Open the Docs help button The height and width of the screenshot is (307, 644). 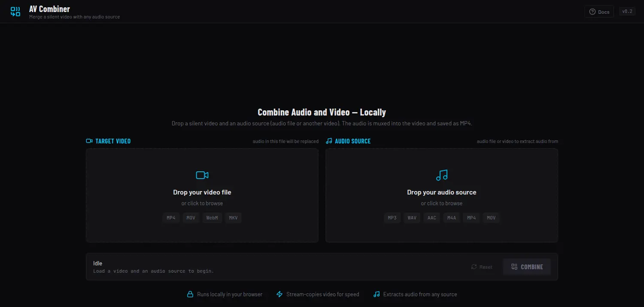coord(599,12)
